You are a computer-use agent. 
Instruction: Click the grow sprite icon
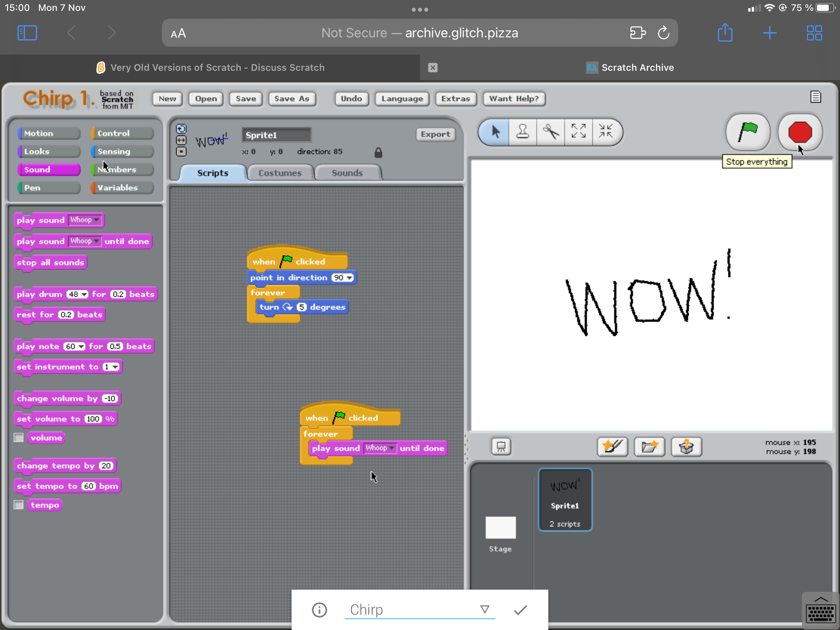(577, 132)
